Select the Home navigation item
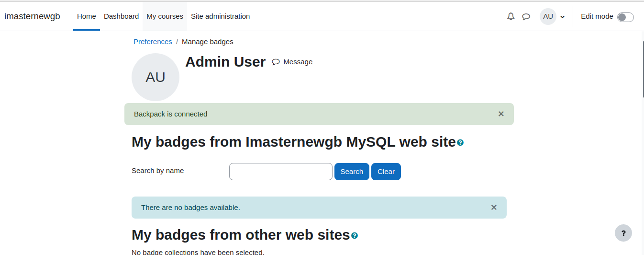 click(87, 16)
